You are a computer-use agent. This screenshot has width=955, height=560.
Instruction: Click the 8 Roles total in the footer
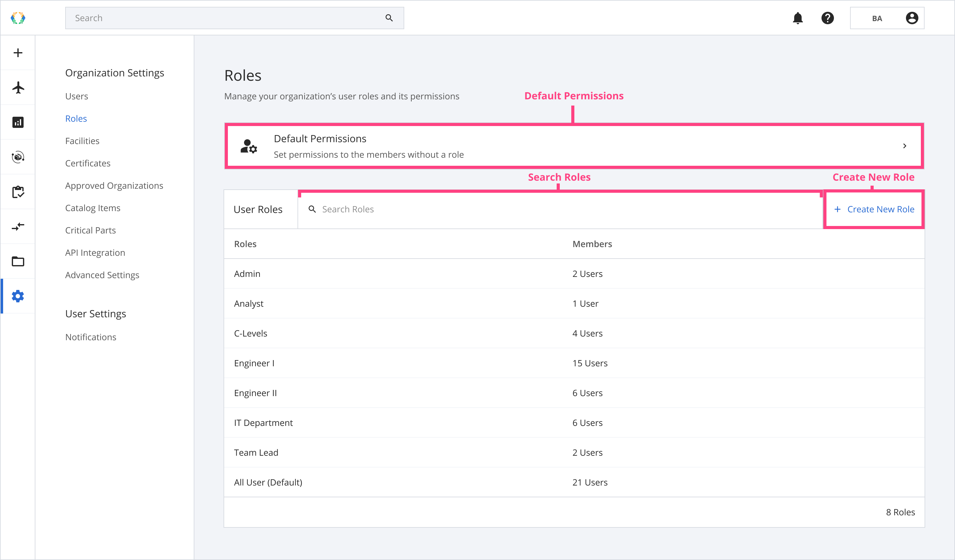click(x=900, y=512)
